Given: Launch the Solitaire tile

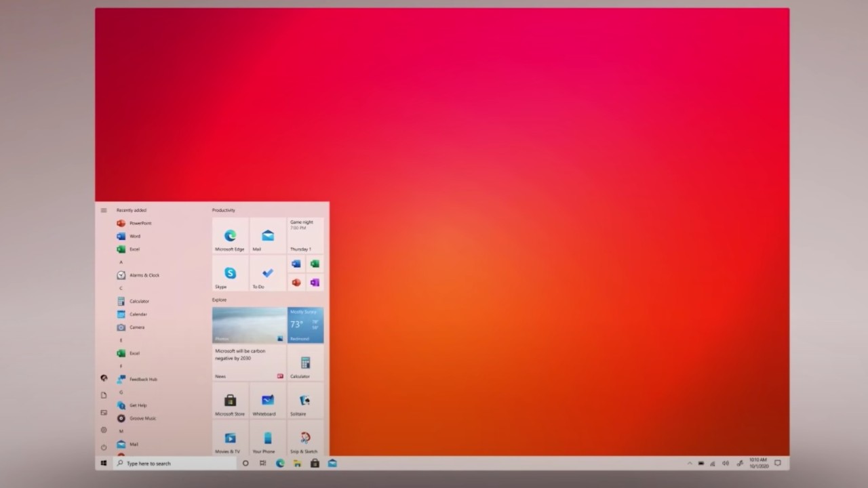Looking at the screenshot, I should pyautogui.click(x=305, y=401).
